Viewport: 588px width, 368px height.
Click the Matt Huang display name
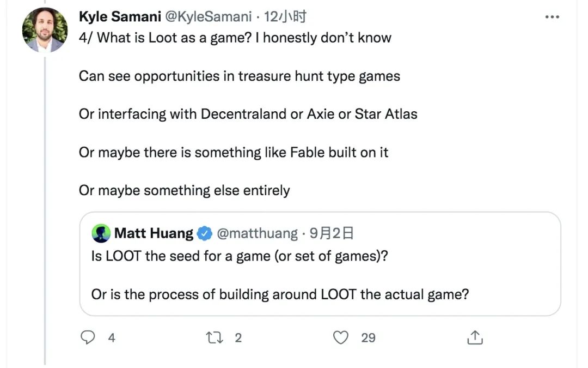(154, 234)
